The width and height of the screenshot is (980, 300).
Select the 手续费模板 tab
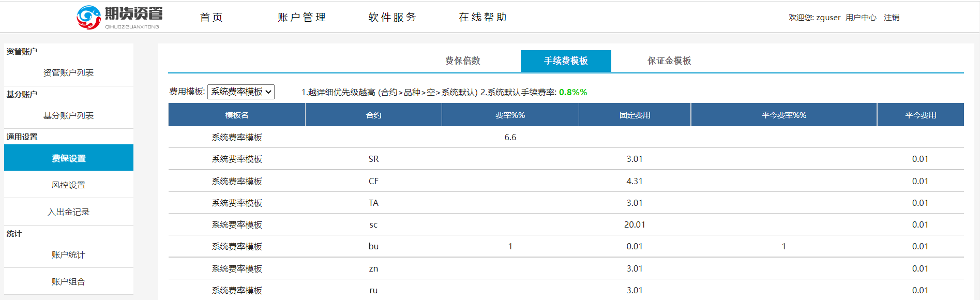click(x=566, y=61)
